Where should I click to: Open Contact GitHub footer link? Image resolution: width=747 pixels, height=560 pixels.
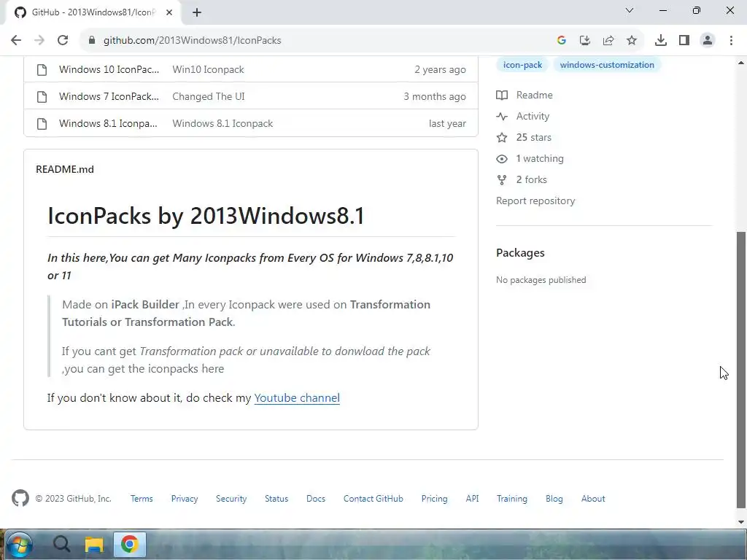(x=373, y=499)
